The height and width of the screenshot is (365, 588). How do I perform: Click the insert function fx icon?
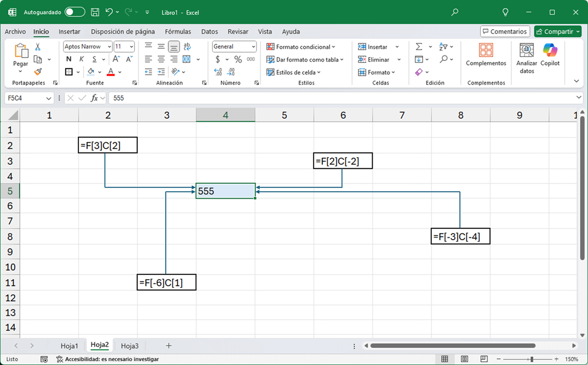pyautogui.click(x=95, y=98)
